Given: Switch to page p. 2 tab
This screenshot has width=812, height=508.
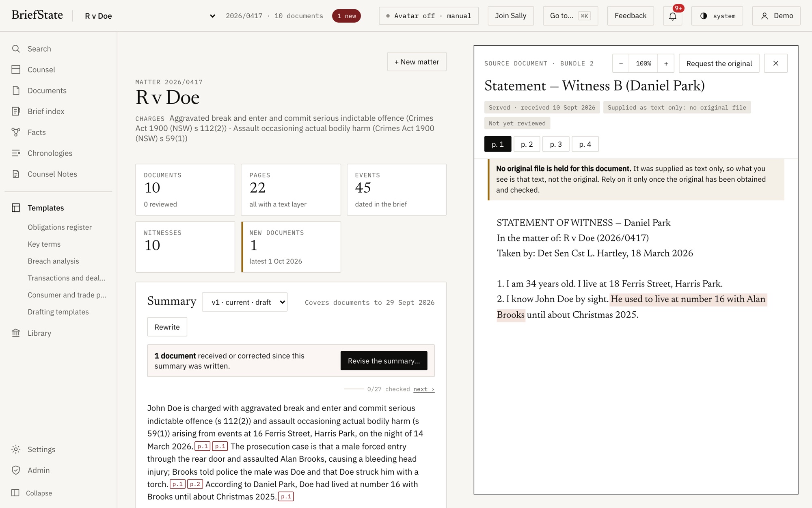Looking at the screenshot, I should [x=527, y=144].
